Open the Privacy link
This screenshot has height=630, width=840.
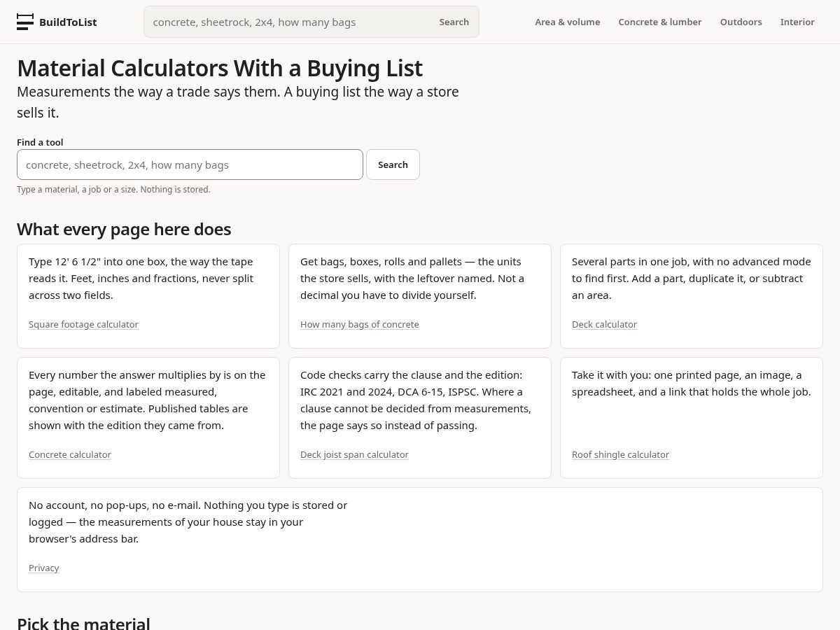[43, 568]
